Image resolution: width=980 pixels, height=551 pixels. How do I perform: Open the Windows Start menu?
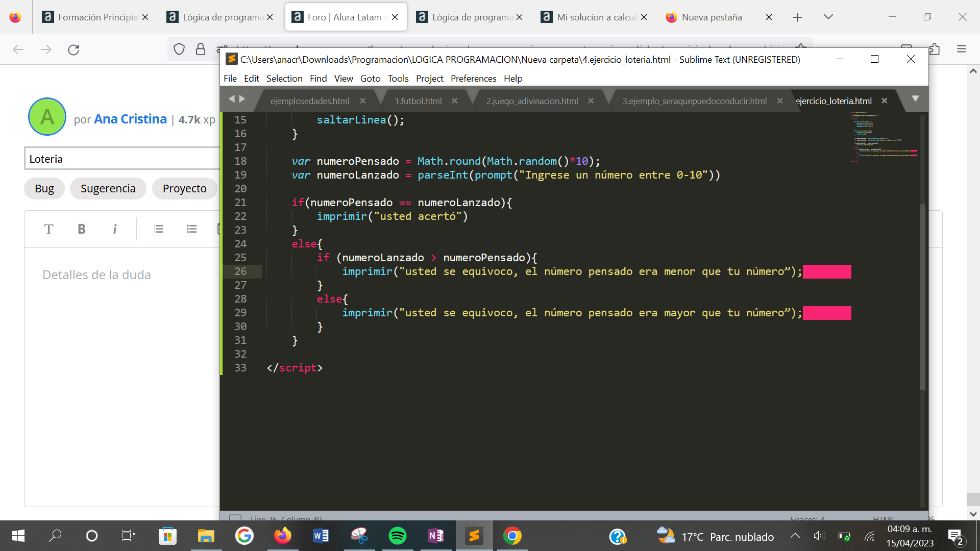click(18, 536)
